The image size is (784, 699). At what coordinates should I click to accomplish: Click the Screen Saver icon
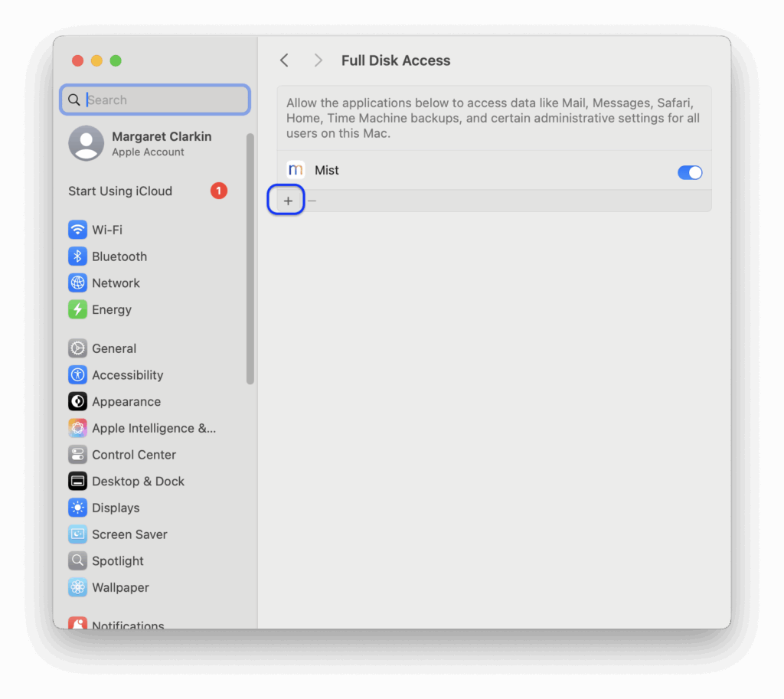coord(77,534)
